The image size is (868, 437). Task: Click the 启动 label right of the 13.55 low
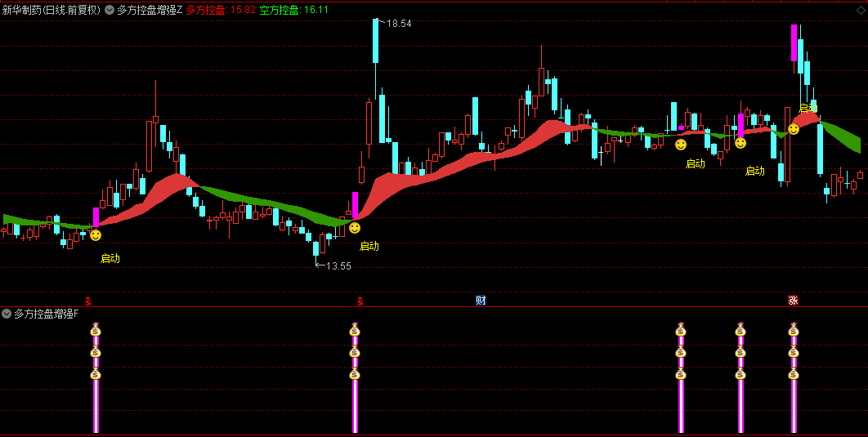[369, 246]
